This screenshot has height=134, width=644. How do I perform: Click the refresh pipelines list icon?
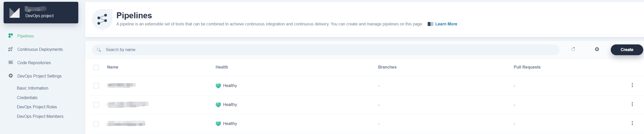coord(573,49)
